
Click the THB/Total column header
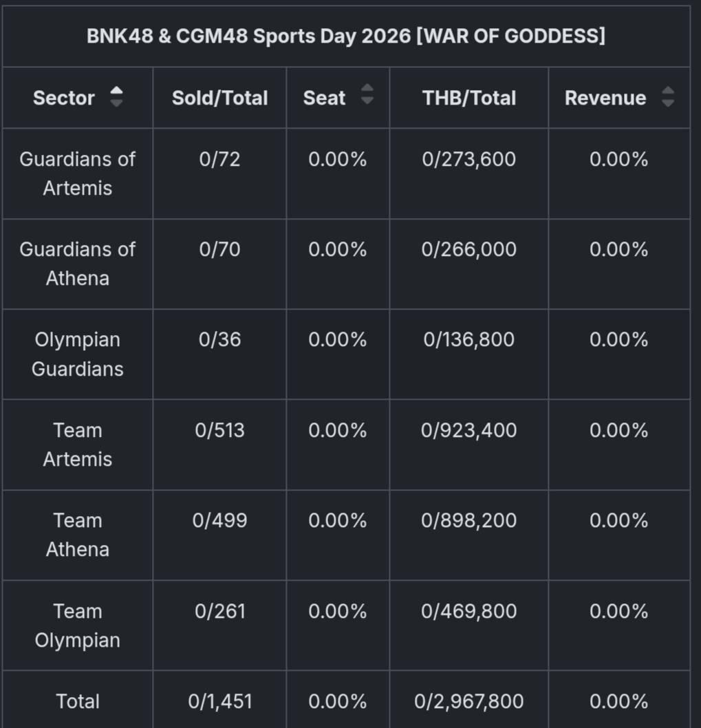[x=469, y=98]
